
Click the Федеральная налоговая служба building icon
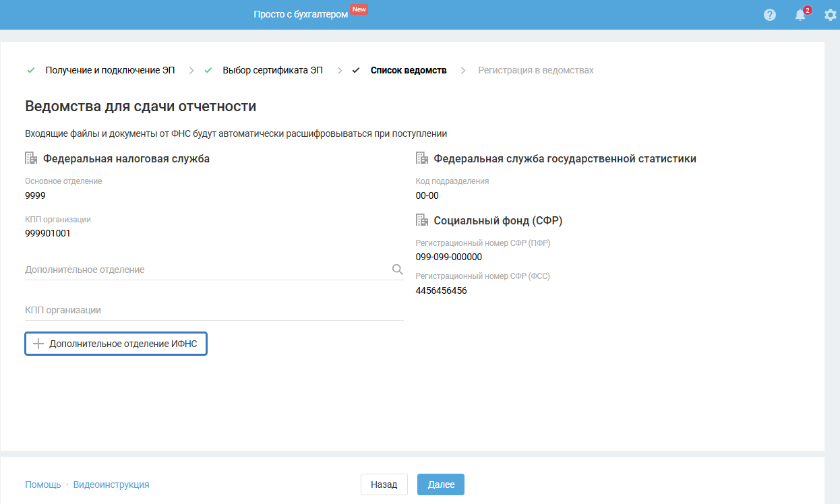click(31, 158)
